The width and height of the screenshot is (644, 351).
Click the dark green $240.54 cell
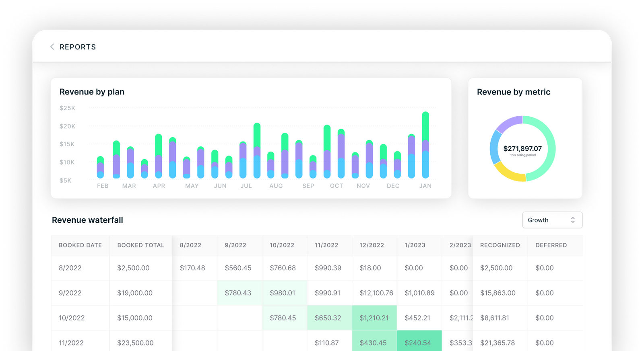click(x=419, y=343)
